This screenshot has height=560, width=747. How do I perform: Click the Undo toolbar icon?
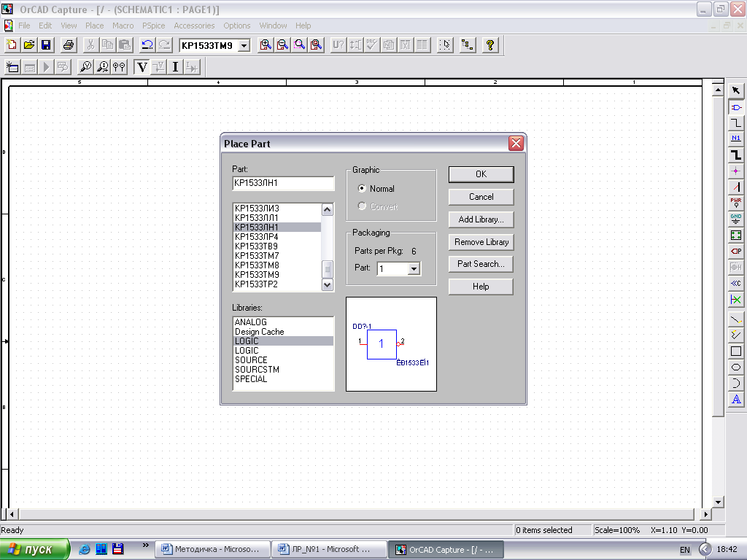click(147, 45)
